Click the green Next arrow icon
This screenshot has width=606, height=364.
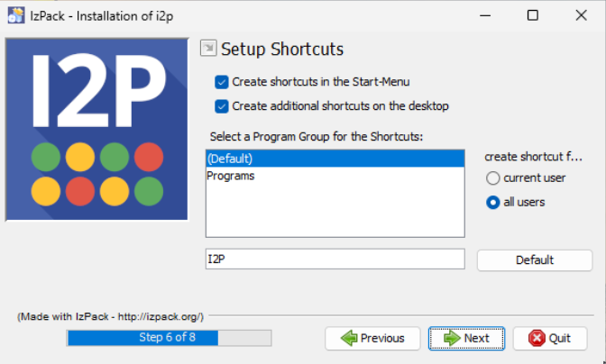451,338
